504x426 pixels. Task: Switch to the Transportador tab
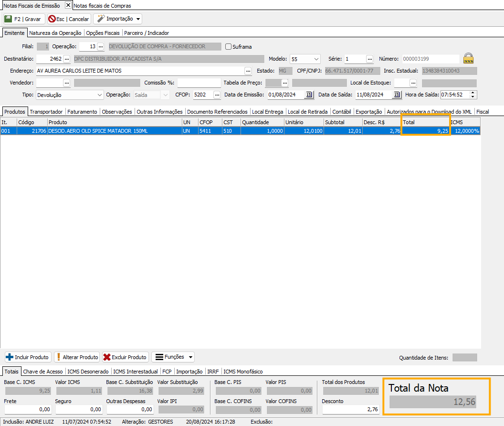pos(46,111)
